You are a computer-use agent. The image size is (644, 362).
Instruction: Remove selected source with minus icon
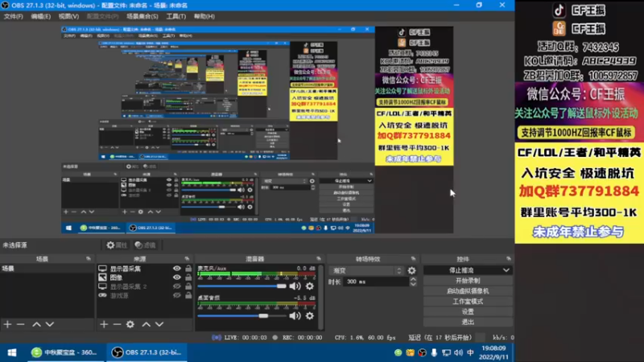tap(117, 324)
